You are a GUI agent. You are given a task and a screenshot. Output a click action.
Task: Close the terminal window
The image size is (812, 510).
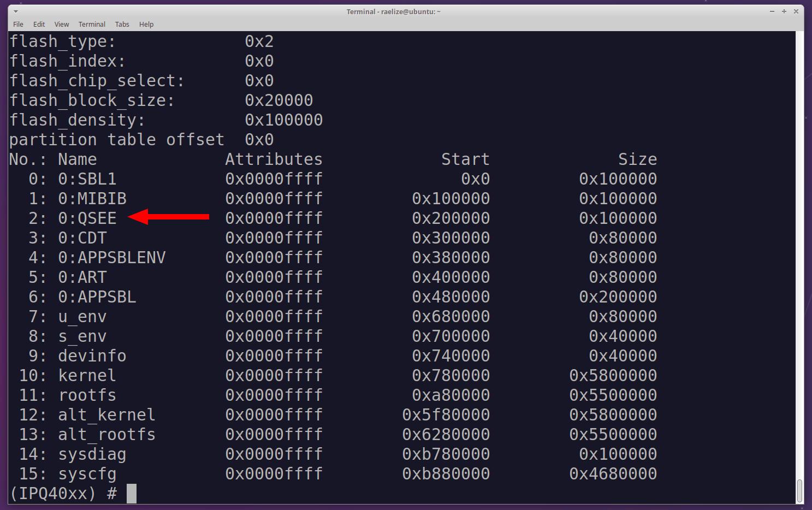[796, 11]
